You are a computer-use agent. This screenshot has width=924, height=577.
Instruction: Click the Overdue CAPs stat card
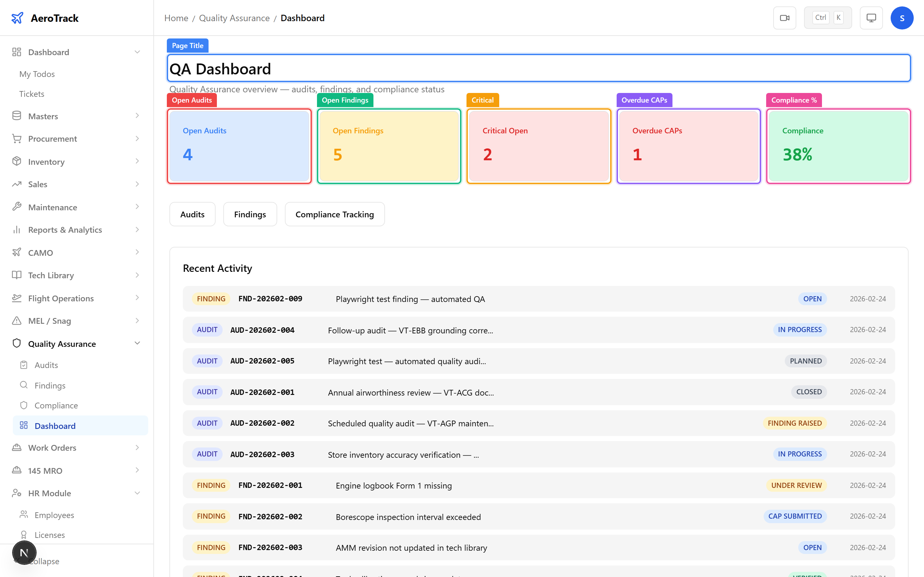pos(688,146)
